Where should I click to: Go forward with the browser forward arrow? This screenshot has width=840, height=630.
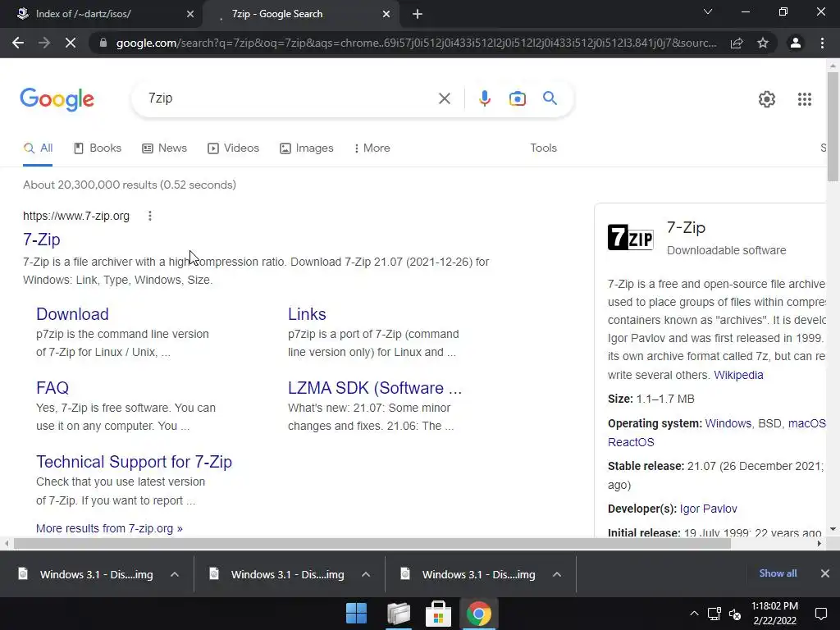pyautogui.click(x=44, y=43)
